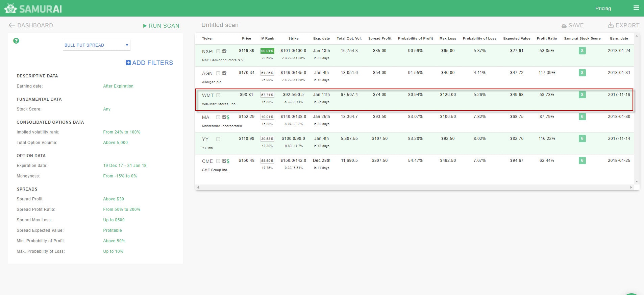Select the WMT ticker symbol
The image size is (644, 295).
point(208,95)
